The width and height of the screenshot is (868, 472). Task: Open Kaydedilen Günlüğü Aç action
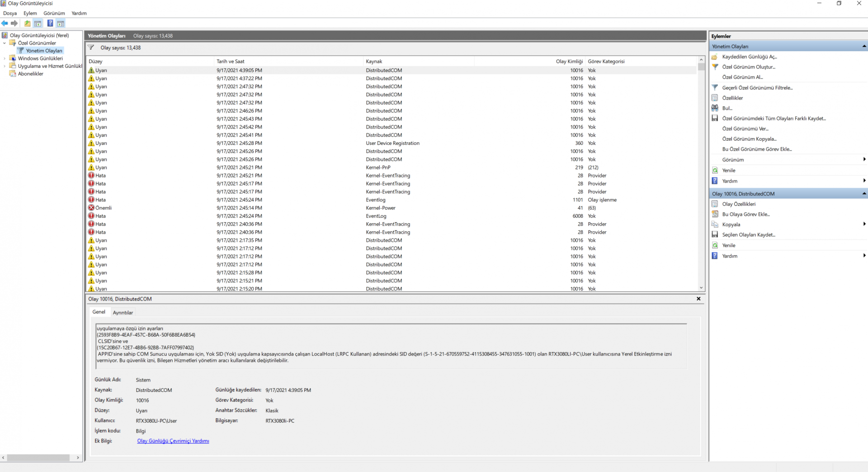[x=749, y=57]
